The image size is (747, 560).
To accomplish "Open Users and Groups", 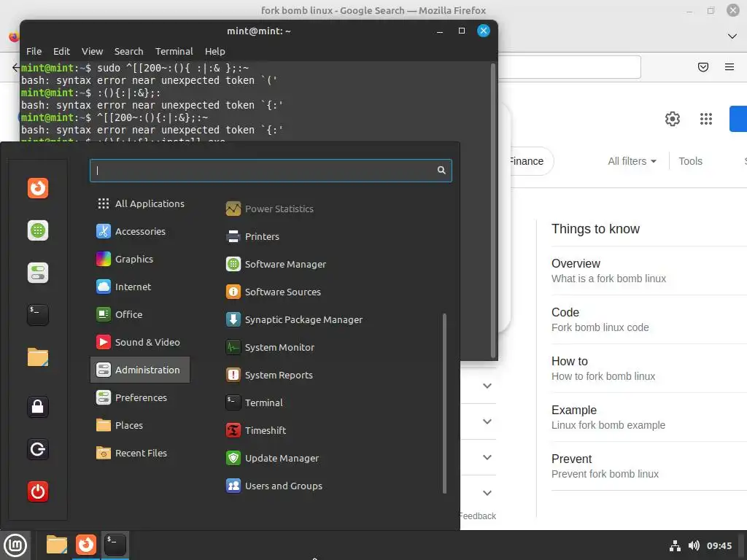I will [274, 486].
